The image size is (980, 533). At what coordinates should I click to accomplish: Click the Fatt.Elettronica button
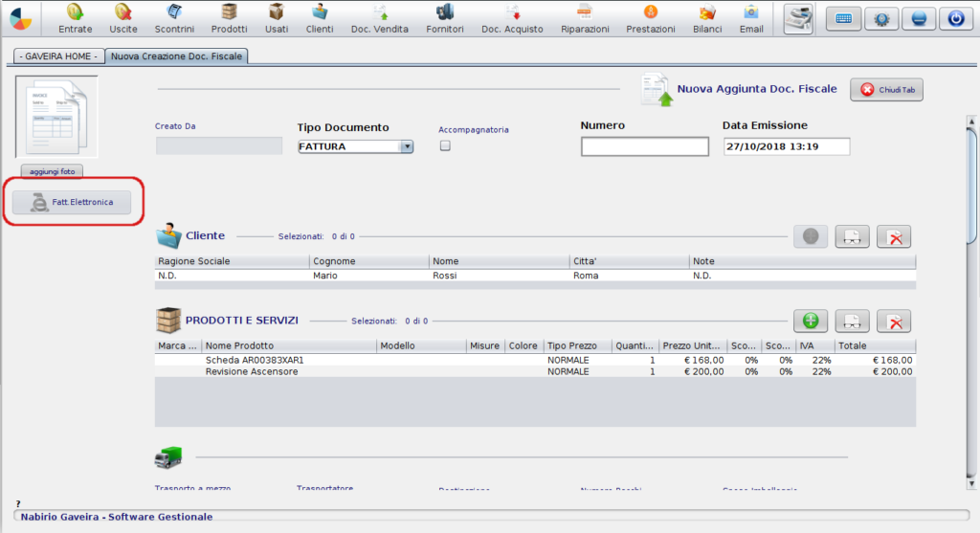click(72, 202)
